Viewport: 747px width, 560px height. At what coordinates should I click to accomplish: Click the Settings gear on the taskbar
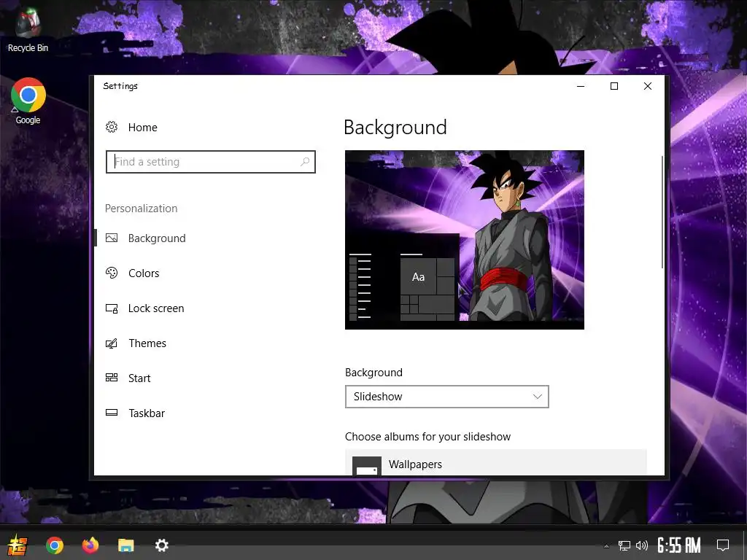161,545
